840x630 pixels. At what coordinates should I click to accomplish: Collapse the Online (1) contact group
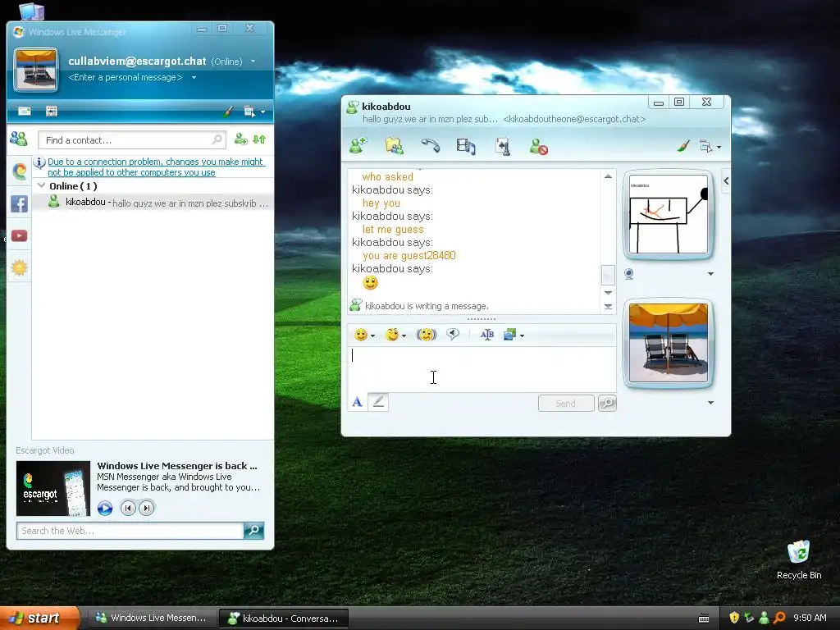point(41,185)
